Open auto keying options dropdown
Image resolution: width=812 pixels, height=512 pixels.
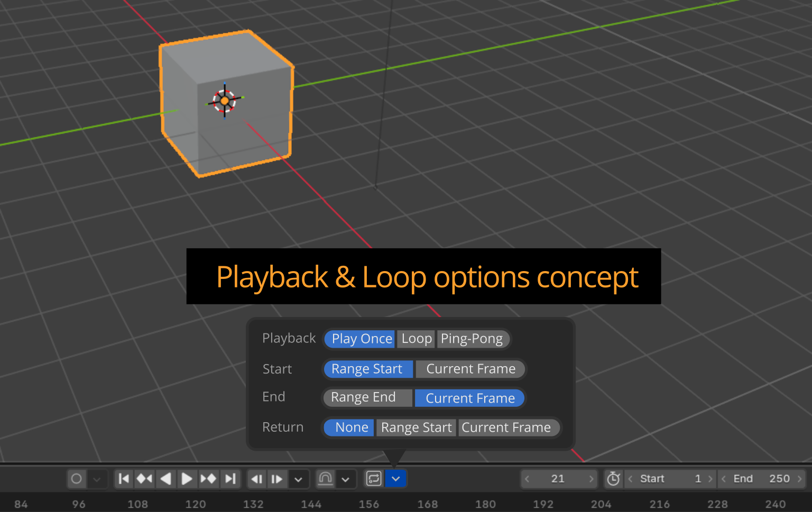pos(97,479)
